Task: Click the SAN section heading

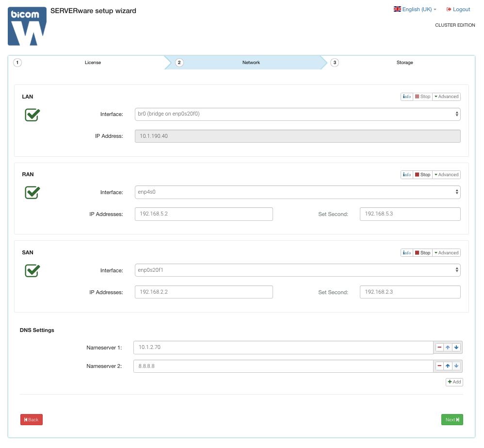Action: [x=28, y=252]
